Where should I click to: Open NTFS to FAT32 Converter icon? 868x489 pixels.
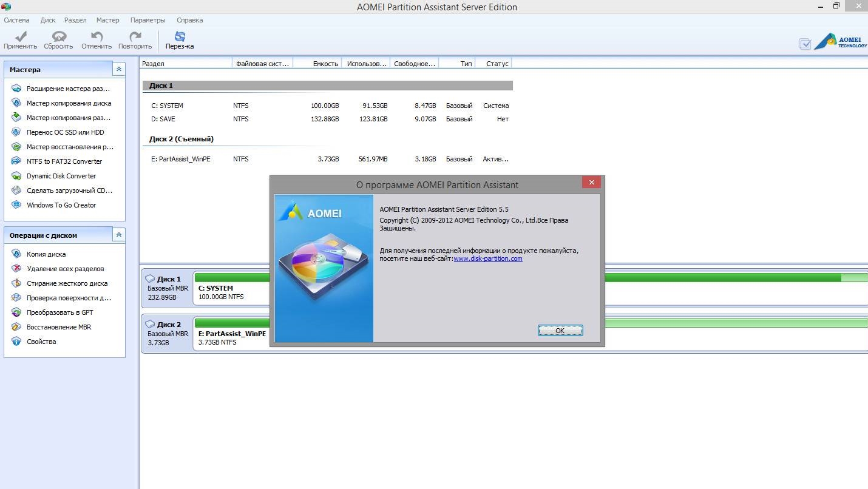[x=16, y=161]
